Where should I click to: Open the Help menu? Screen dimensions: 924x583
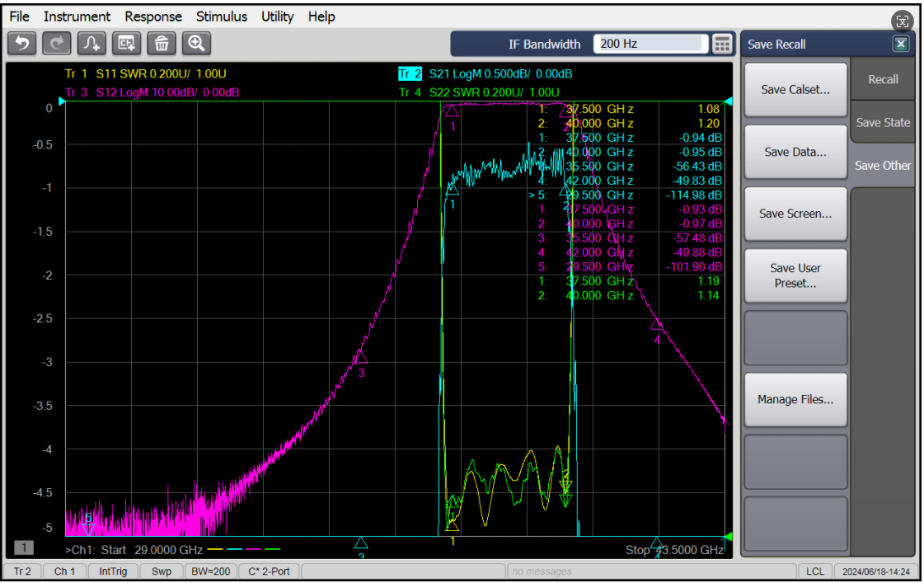(x=321, y=16)
